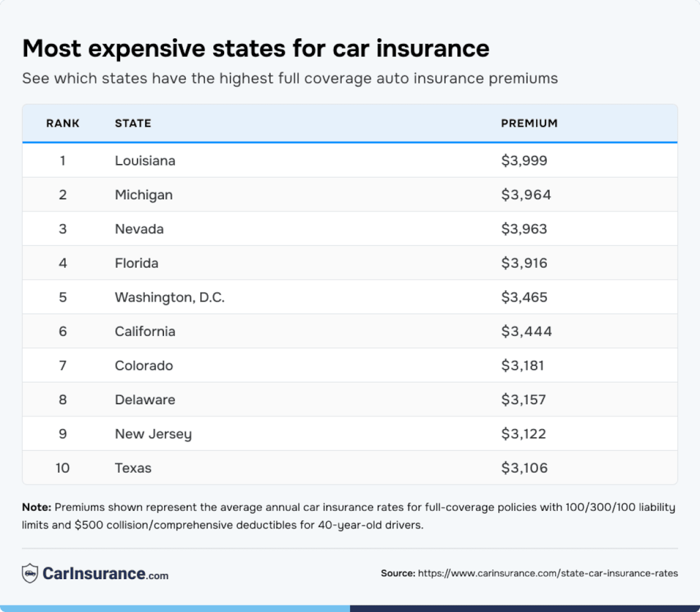Select the Colorado state name
Screen dimensions: 700x612
pyautogui.click(x=144, y=365)
